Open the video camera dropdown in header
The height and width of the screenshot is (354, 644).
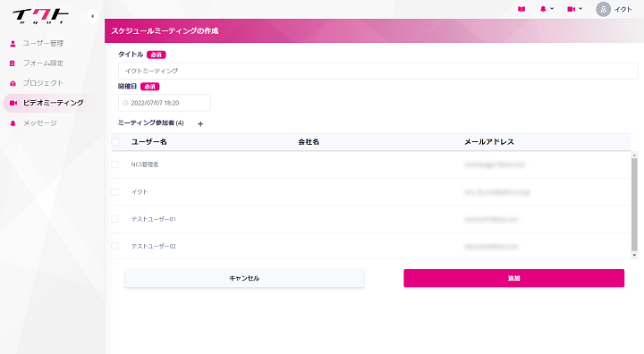click(x=574, y=9)
